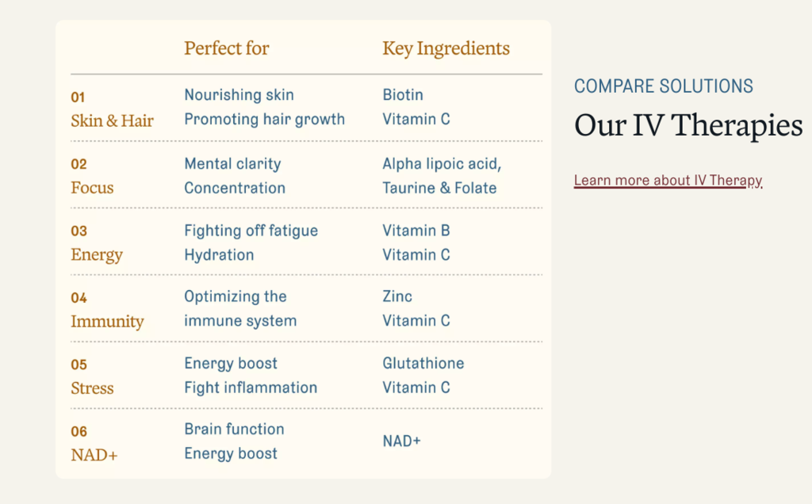The image size is (812, 504).
Task: Click the Fighting off fatigue text
Action: click(251, 231)
